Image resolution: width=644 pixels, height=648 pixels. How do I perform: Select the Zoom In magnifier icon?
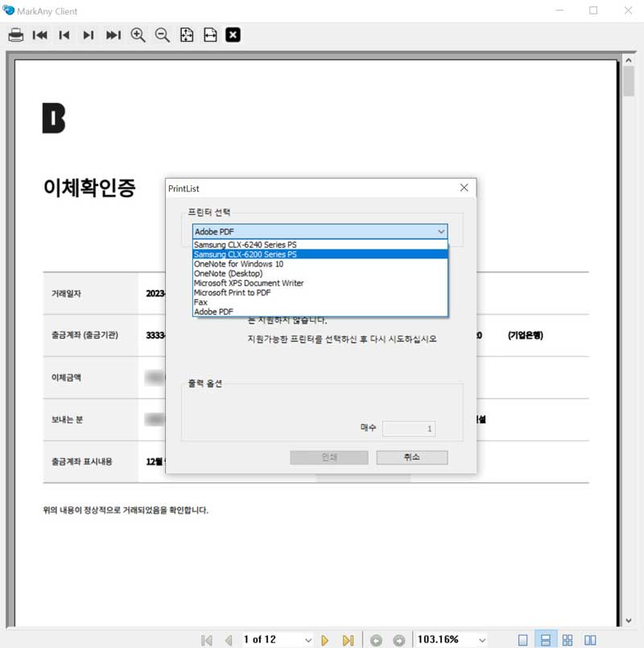[138, 35]
